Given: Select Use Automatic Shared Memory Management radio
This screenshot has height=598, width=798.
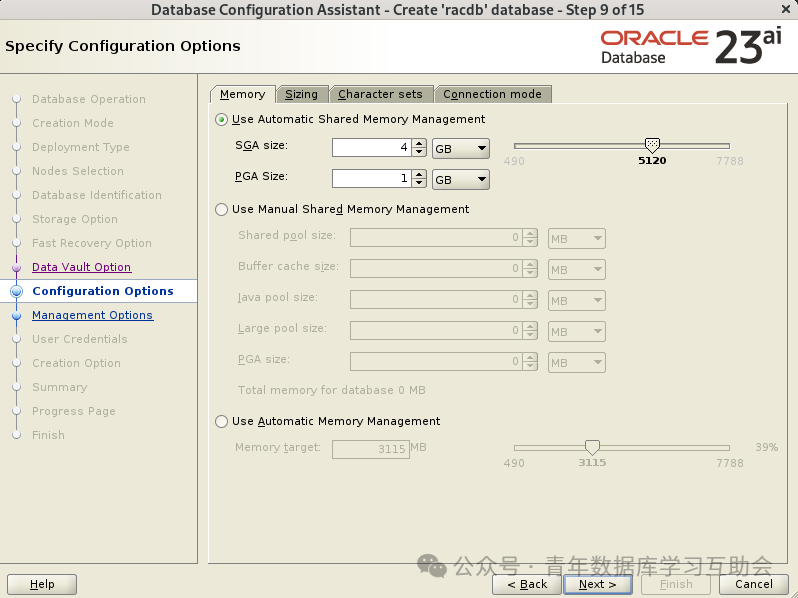Looking at the screenshot, I should tap(221, 120).
